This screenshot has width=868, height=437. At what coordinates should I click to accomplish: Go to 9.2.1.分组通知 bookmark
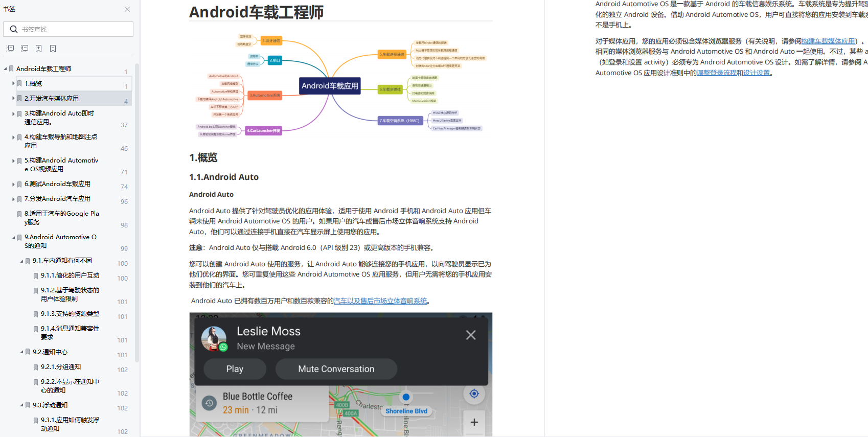pos(61,367)
